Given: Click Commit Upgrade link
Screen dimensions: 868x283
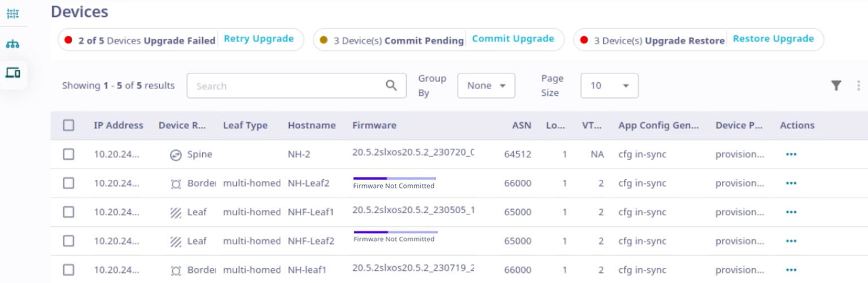Looking at the screenshot, I should [513, 39].
